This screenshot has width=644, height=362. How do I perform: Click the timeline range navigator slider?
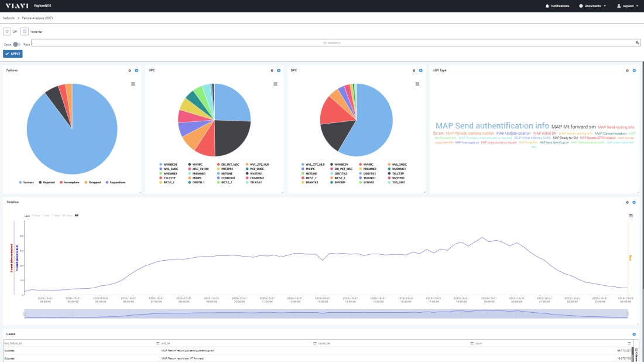coord(327,314)
